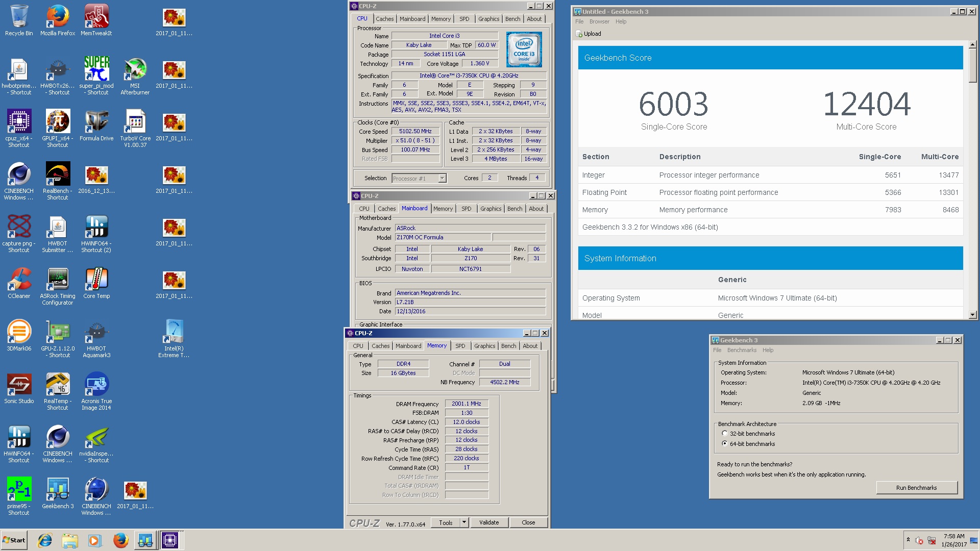
Task: Open the Sonic Studio desktop icon
Action: pos(19,388)
